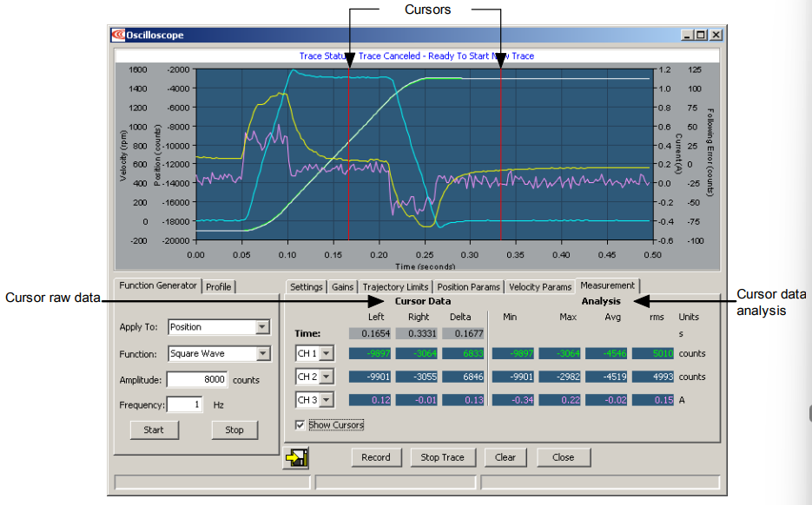Switch to the Profile tab
The image size is (812, 505).
[x=219, y=286]
